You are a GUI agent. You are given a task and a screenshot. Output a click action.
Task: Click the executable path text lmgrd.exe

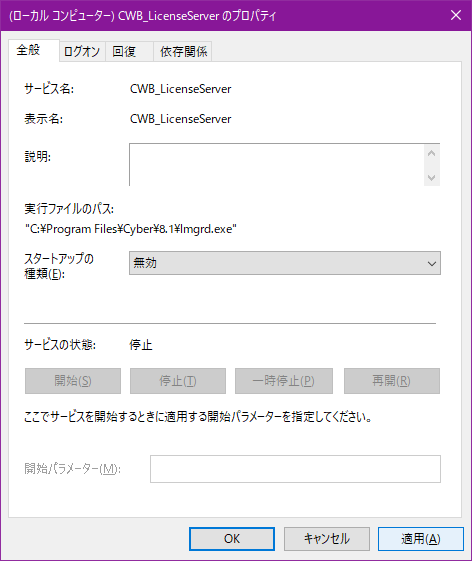[x=207, y=229]
